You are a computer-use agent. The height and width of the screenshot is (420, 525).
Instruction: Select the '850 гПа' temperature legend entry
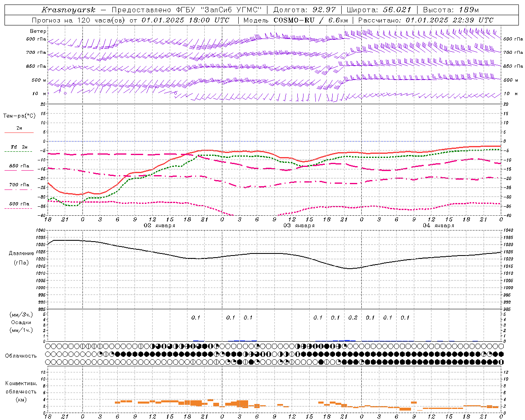click(x=19, y=168)
